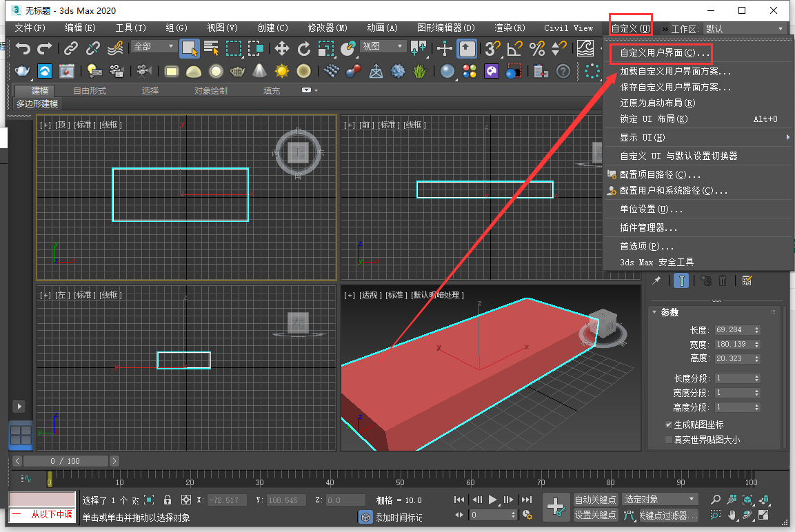Image resolution: width=795 pixels, height=532 pixels.
Task: Activate the Select and Move tool
Action: 281,49
